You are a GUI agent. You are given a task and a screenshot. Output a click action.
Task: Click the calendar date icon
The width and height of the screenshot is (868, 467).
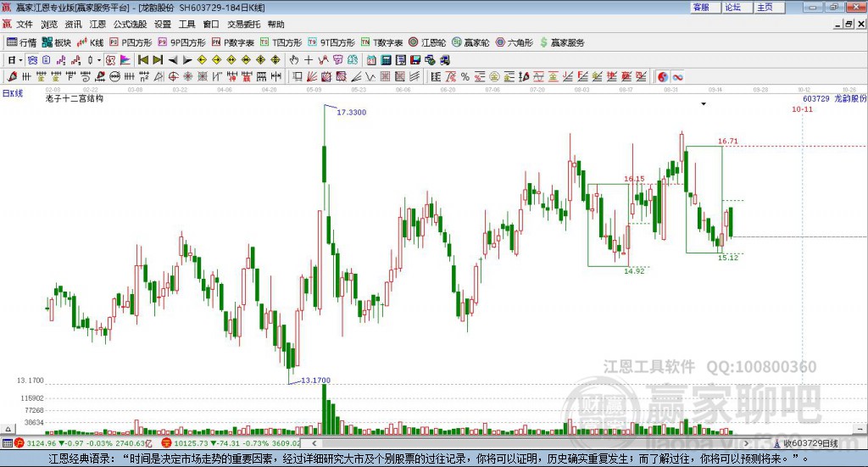371,60
